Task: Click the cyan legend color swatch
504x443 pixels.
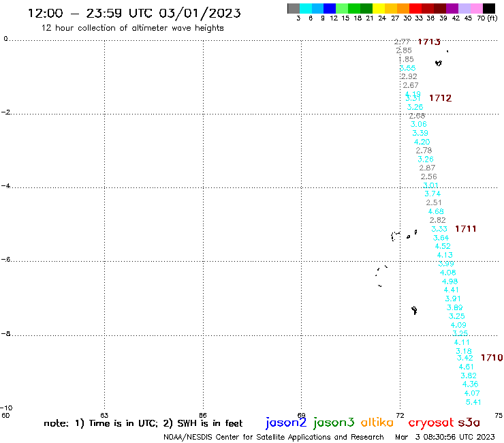Action: (x=306, y=8)
